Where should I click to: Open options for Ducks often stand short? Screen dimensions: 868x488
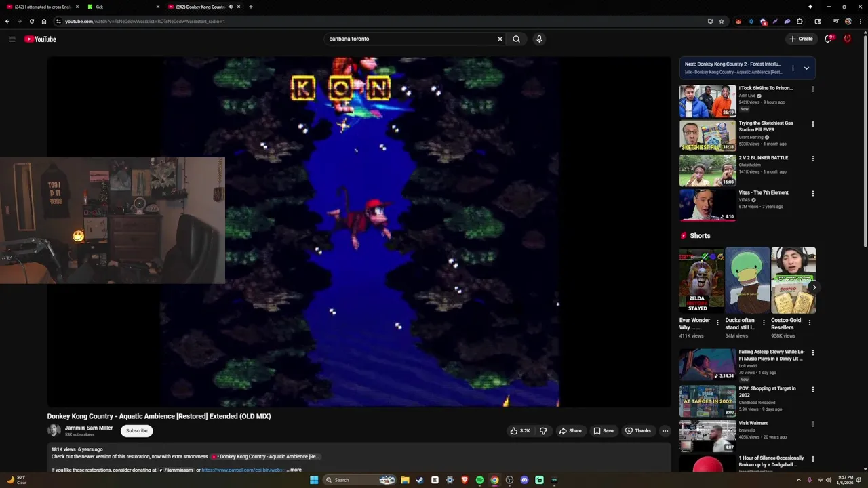tap(764, 323)
